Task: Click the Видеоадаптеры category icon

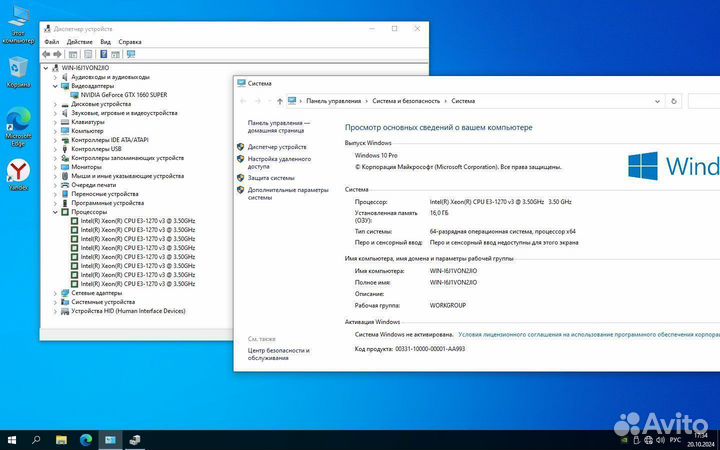Action: pos(65,86)
